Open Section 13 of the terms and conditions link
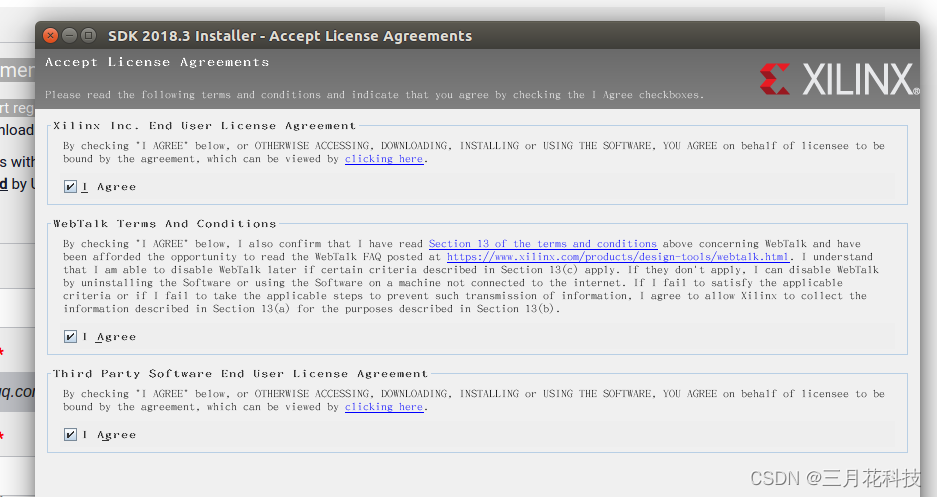Screen dimensions: 937x497 (x=542, y=244)
